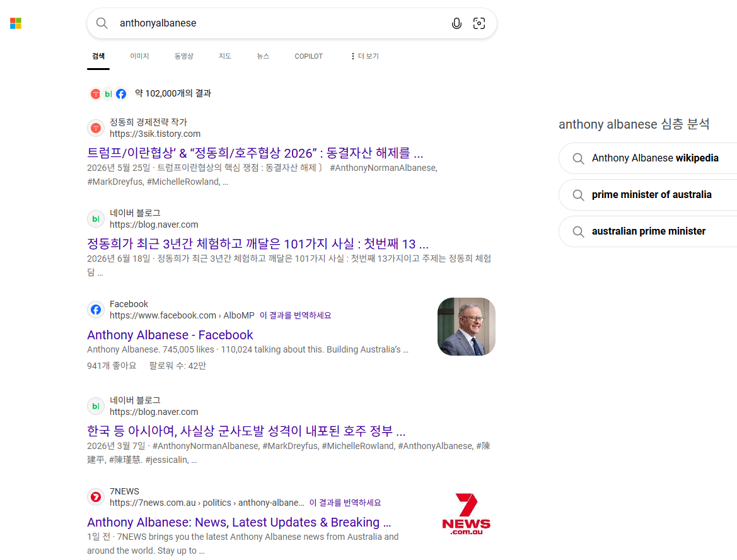
Task: Click https://www.facebook.com › AlboMP URL
Action: [182, 315]
